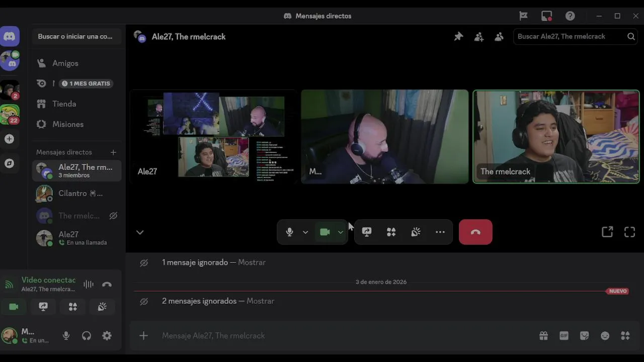The width and height of the screenshot is (644, 362).
Task: Open Nitro 1 MES GRATIS item
Action: point(77,83)
